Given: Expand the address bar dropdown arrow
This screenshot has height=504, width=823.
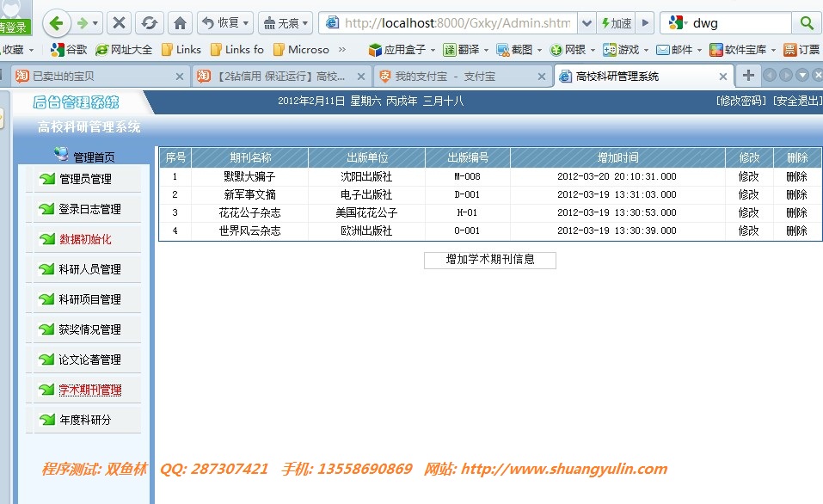Looking at the screenshot, I should click(587, 23).
